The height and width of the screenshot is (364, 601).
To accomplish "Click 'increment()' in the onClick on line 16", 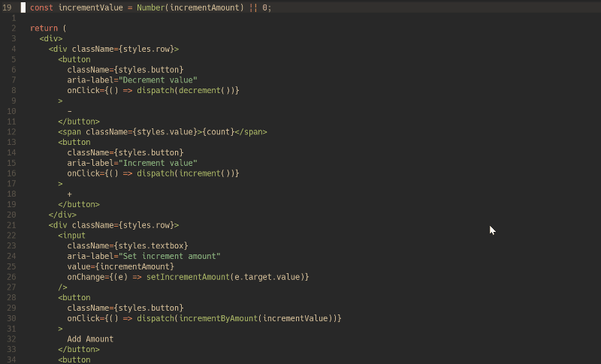I will [204, 173].
